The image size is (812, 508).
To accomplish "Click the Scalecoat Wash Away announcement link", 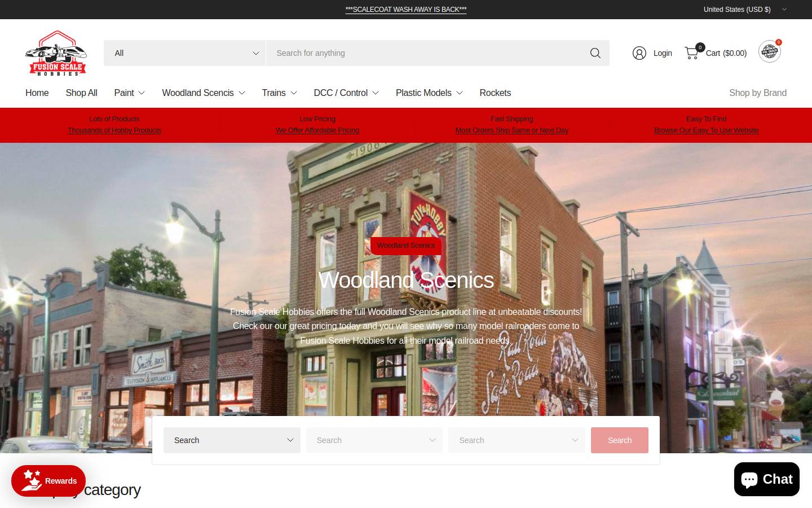I will pyautogui.click(x=406, y=10).
